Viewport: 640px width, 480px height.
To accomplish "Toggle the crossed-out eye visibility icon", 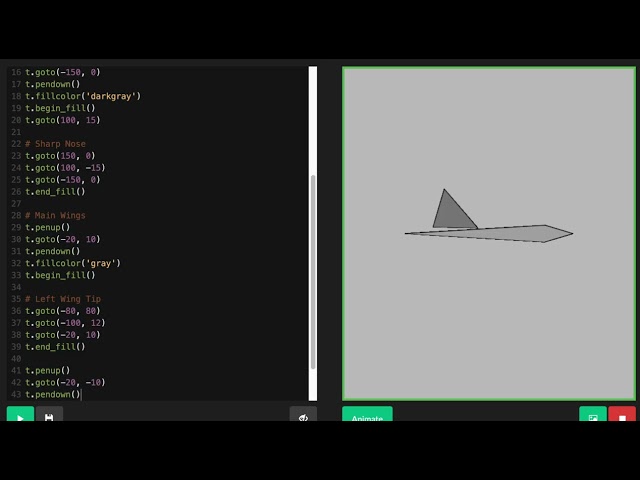I will point(303,414).
